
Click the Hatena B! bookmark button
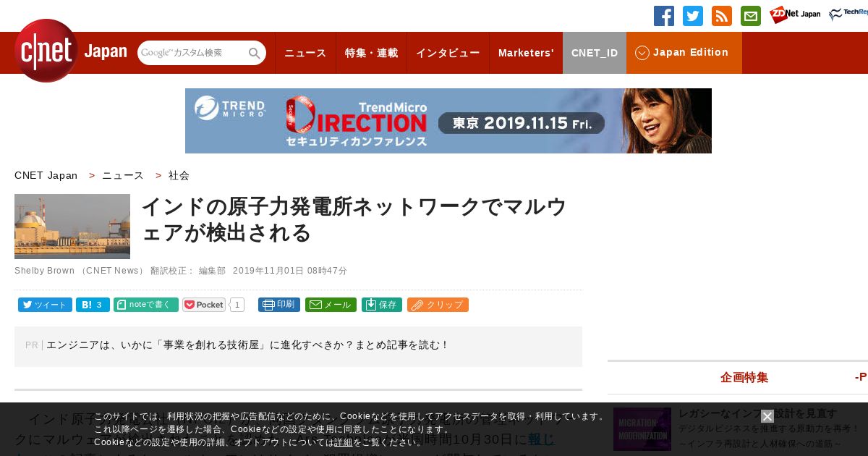click(x=93, y=305)
